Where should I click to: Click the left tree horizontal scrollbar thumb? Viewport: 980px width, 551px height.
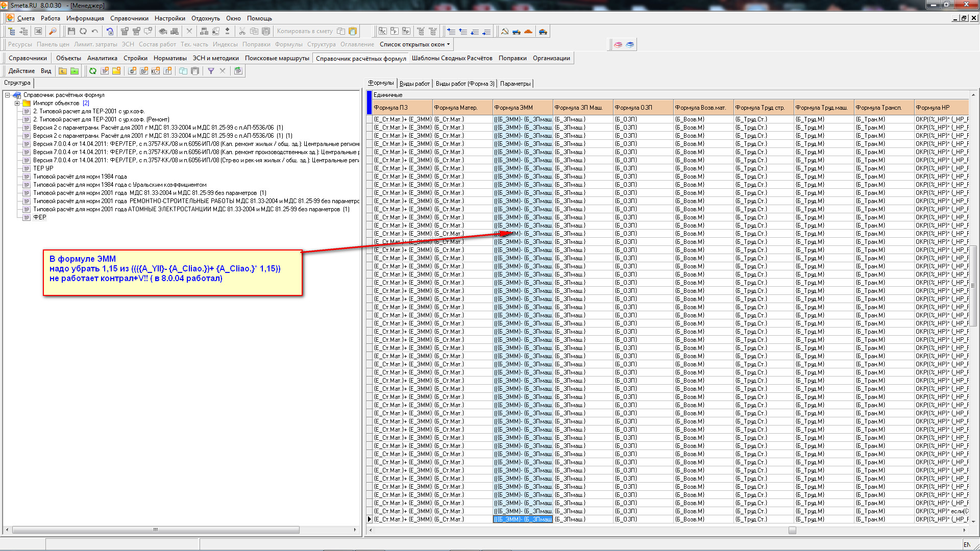pos(156,530)
